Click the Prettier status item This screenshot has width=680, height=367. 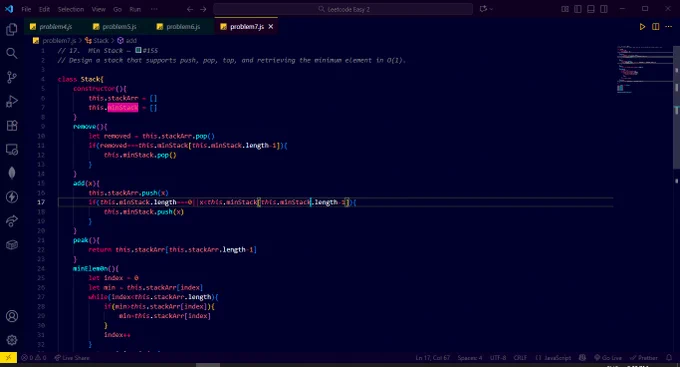[x=644, y=358]
